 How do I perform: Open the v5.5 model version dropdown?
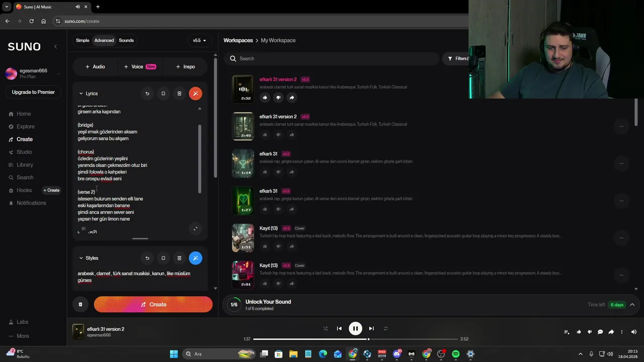click(x=200, y=40)
